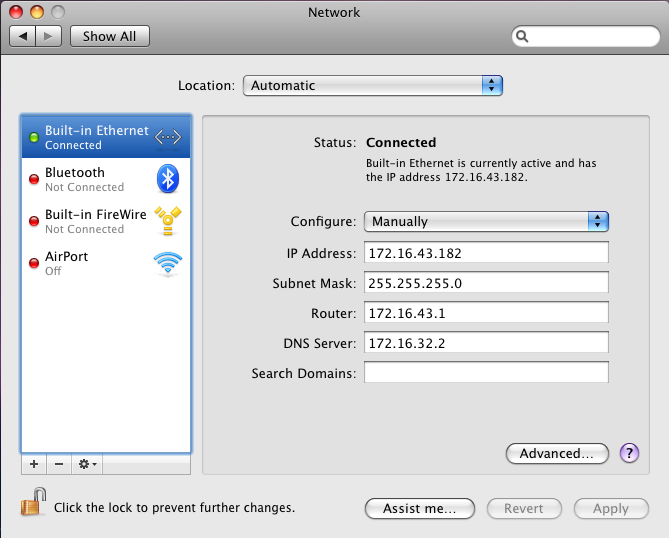
Task: Click the Ethernet arrows icon
Action: point(168,138)
